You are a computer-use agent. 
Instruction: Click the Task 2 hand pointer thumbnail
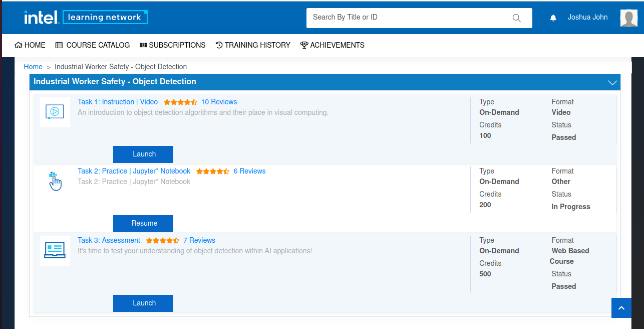tap(55, 181)
